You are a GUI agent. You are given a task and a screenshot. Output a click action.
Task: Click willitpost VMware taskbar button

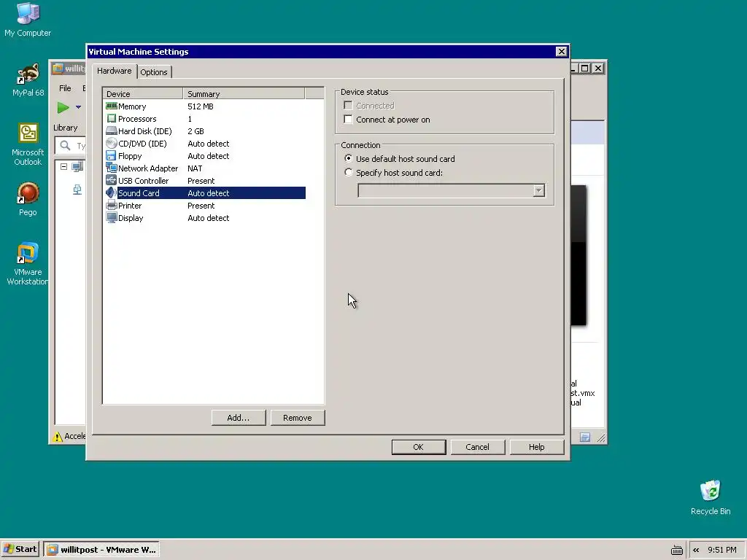coord(101,550)
